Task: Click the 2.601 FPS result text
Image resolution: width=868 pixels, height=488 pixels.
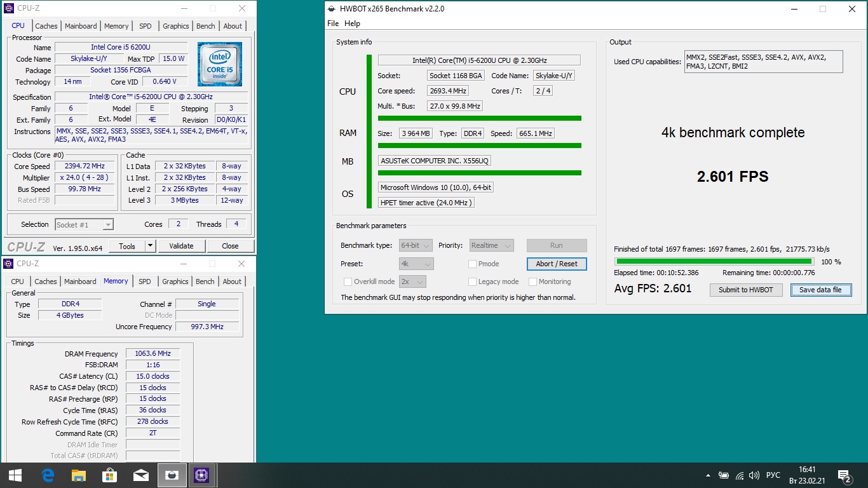Action: coord(733,177)
